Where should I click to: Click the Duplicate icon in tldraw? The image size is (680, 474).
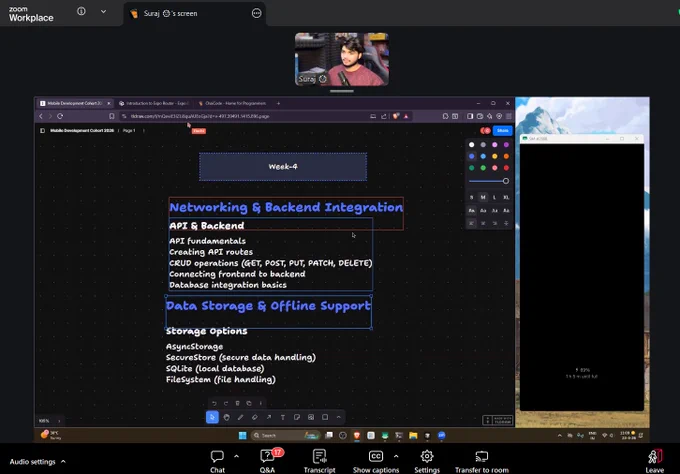(x=249, y=403)
